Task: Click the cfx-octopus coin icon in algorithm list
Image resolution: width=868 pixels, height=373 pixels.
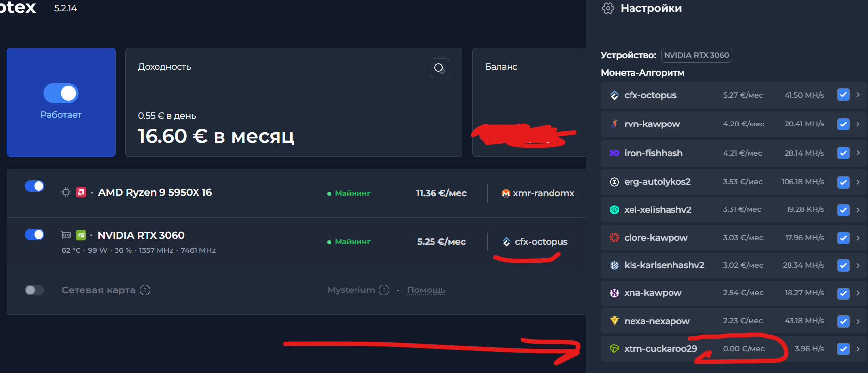Action: pos(614,95)
